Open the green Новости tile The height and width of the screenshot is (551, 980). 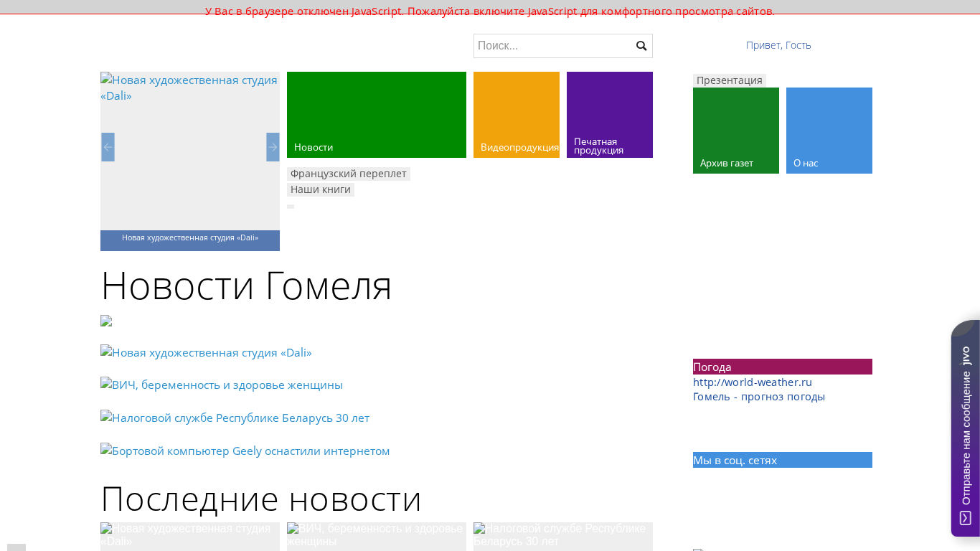[x=377, y=115]
